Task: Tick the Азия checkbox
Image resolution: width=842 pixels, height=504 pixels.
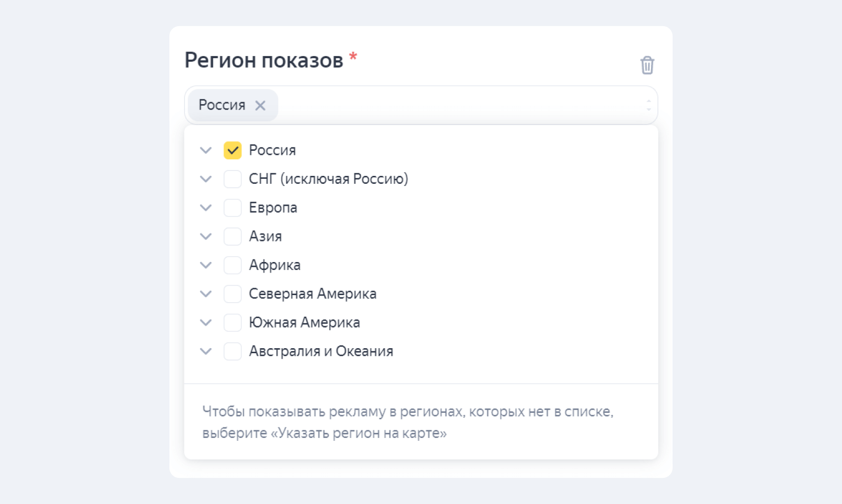Action: point(233,236)
